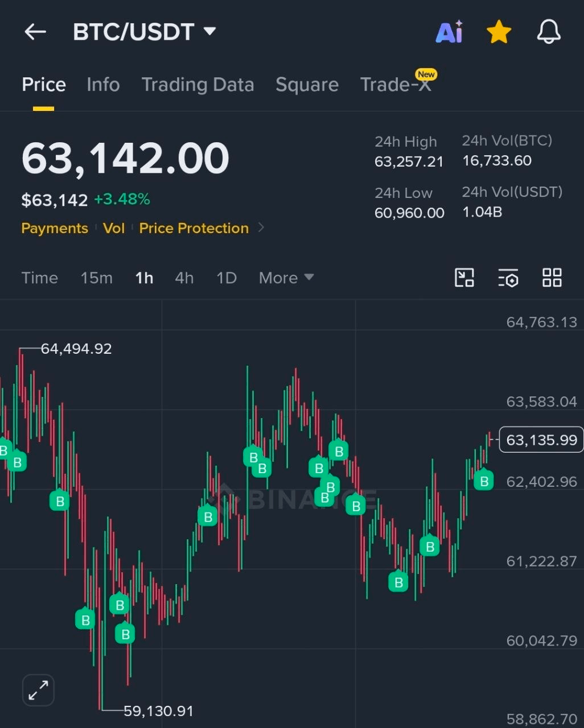Switch to the Square tab
The width and height of the screenshot is (584, 728).
[x=307, y=85]
